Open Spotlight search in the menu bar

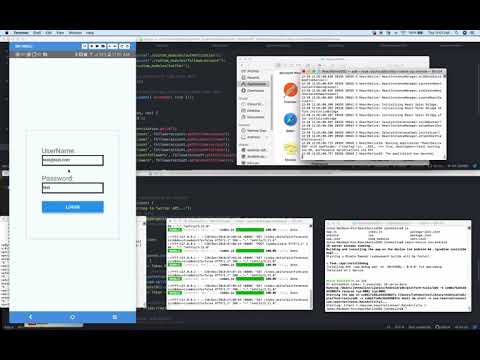click(457, 33)
